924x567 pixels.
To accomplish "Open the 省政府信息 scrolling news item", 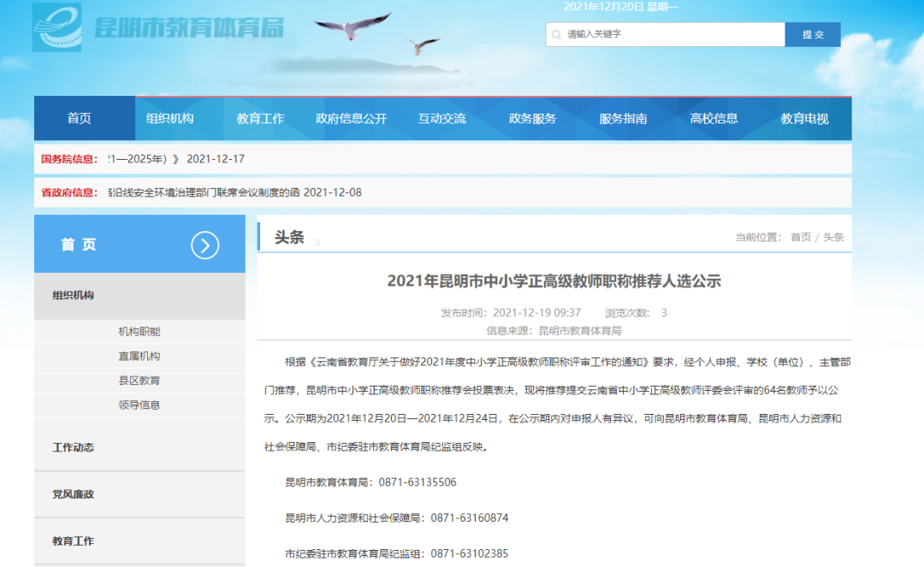I will pos(235,192).
